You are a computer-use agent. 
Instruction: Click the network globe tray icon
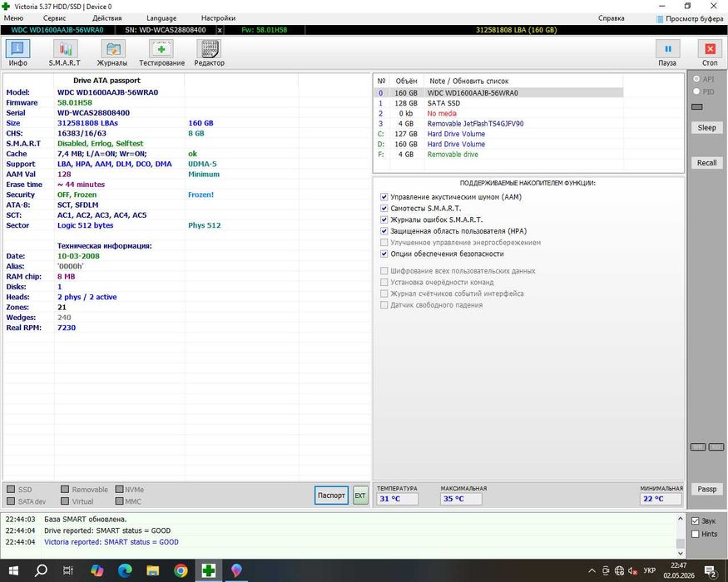[x=619, y=571]
